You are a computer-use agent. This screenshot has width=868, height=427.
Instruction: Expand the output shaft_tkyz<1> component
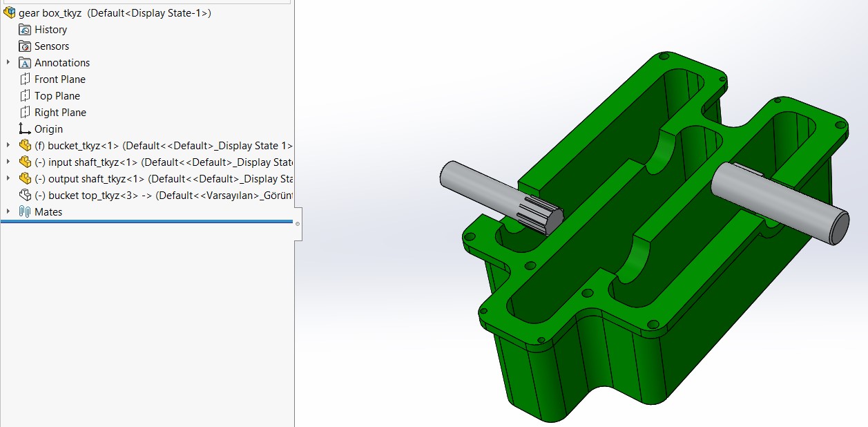[x=8, y=178]
